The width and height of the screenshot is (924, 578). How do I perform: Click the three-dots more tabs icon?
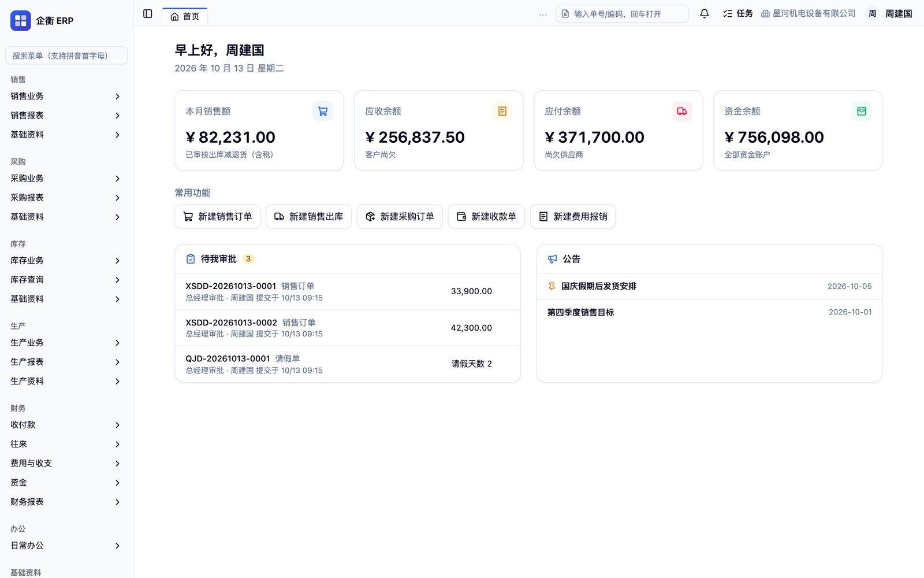[x=543, y=14]
